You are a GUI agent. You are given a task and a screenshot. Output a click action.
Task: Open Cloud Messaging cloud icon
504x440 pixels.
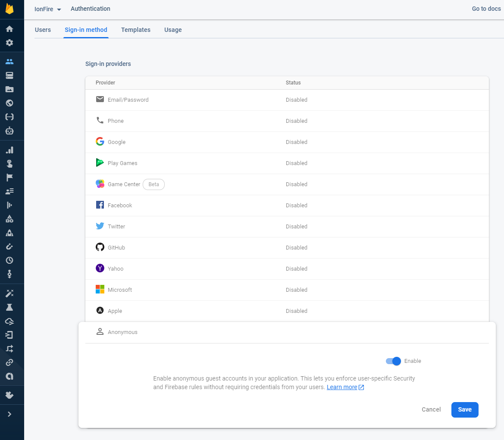point(9,321)
